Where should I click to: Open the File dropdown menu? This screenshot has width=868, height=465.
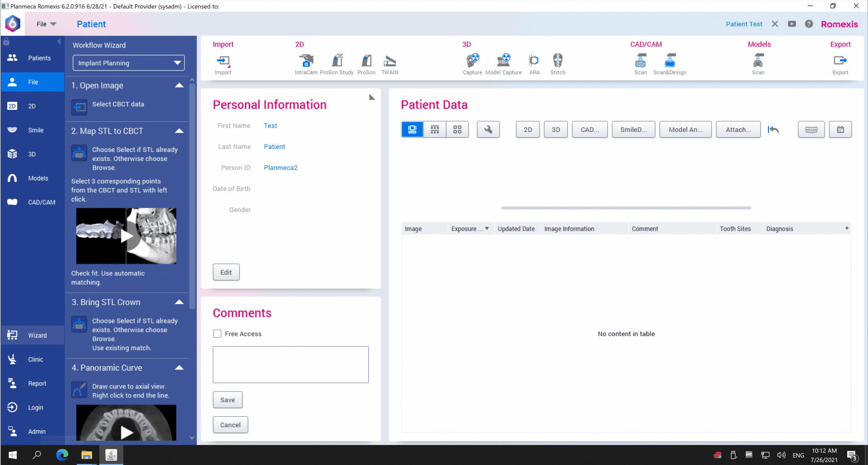coord(46,24)
